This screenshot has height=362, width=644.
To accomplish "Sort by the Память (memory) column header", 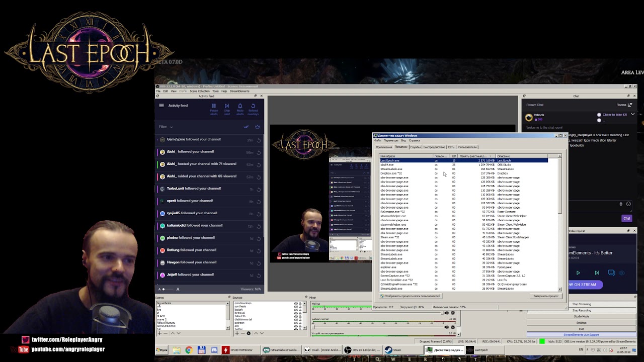I will coord(477,156).
